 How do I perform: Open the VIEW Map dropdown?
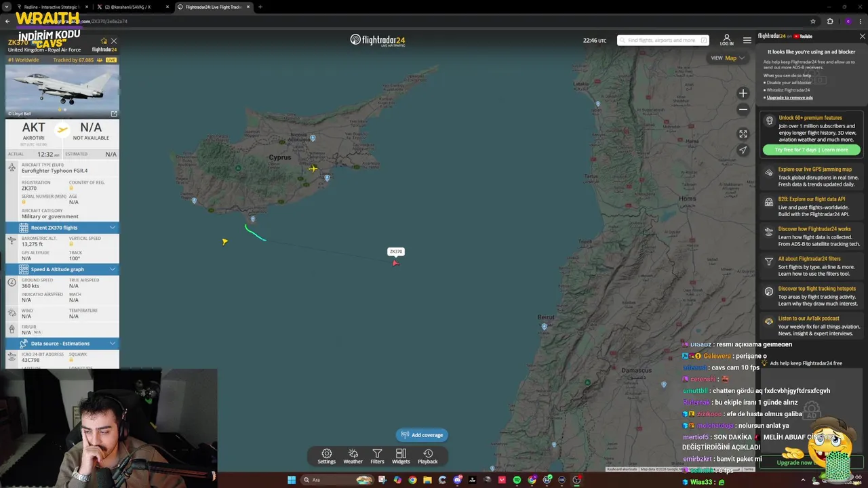(727, 58)
